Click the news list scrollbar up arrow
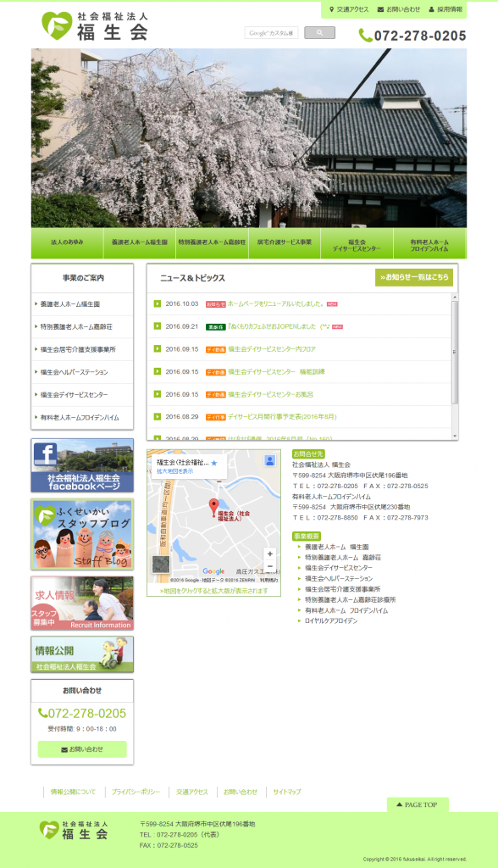 point(455,298)
